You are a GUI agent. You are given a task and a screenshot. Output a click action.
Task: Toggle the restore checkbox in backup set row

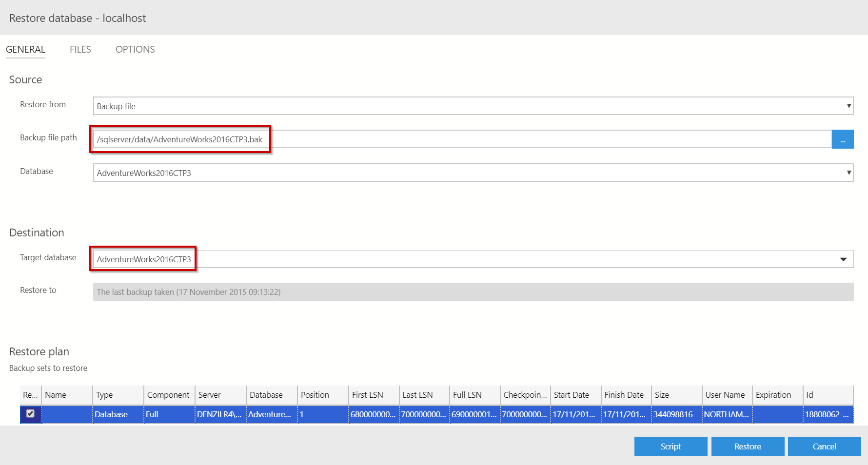[x=30, y=414]
